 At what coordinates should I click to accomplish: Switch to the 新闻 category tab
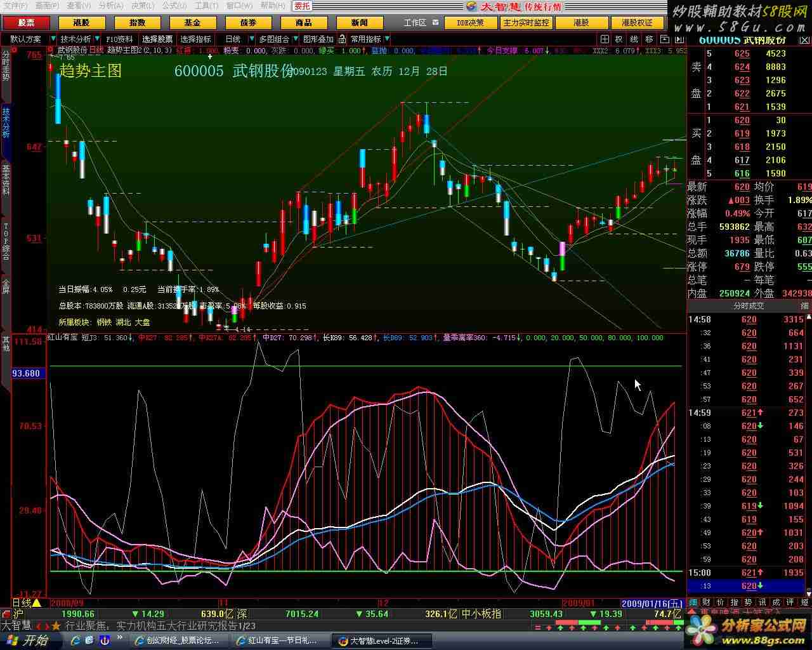tap(359, 22)
